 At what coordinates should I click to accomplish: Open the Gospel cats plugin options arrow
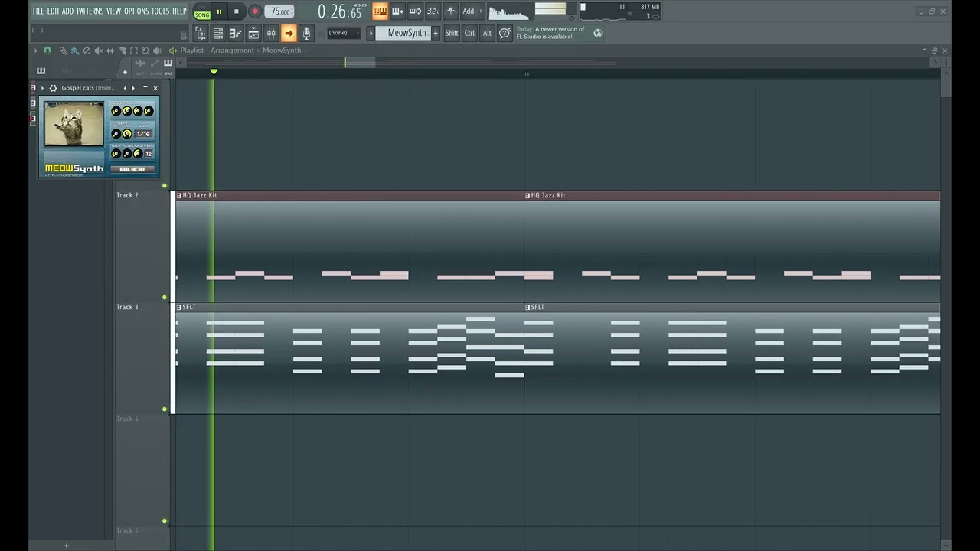tap(42, 88)
